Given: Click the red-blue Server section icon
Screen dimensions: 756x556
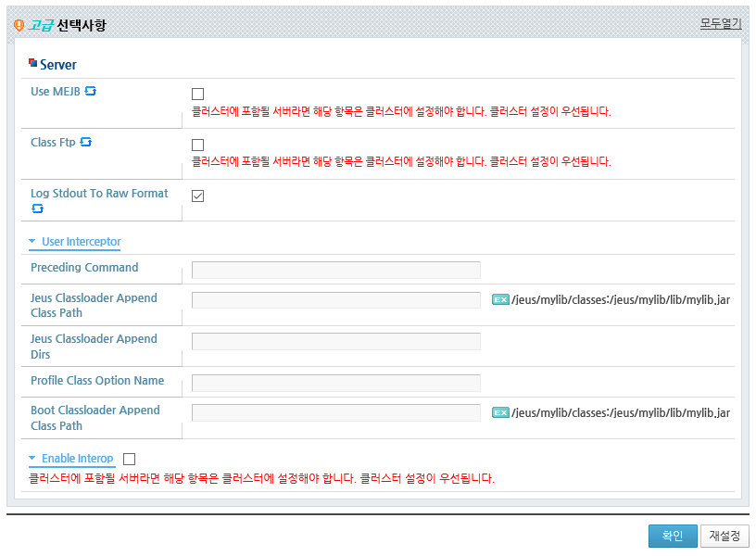Looking at the screenshot, I should tap(32, 63).
